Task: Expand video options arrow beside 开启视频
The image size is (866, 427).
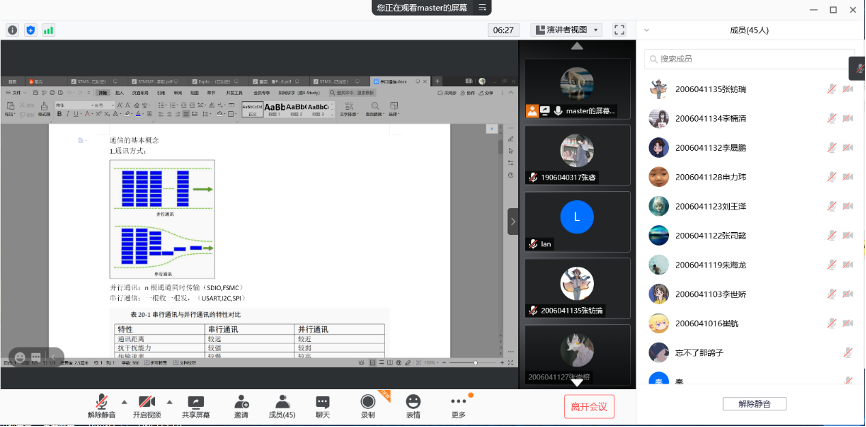Action: point(169,400)
